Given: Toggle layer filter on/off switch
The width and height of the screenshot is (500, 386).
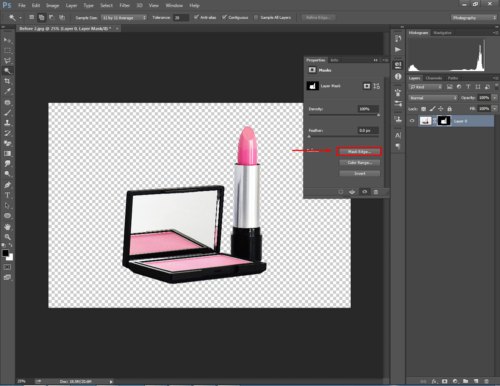Looking at the screenshot, I should pos(496,86).
